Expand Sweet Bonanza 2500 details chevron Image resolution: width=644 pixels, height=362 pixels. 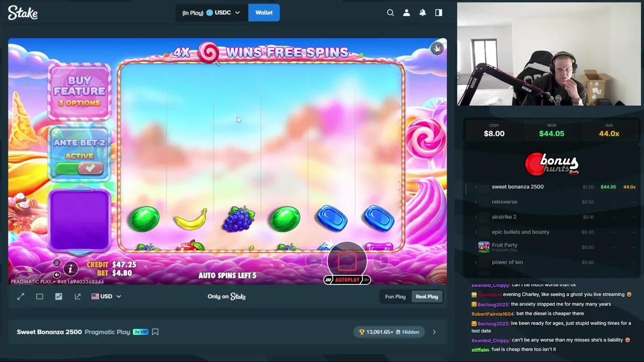pos(434,332)
